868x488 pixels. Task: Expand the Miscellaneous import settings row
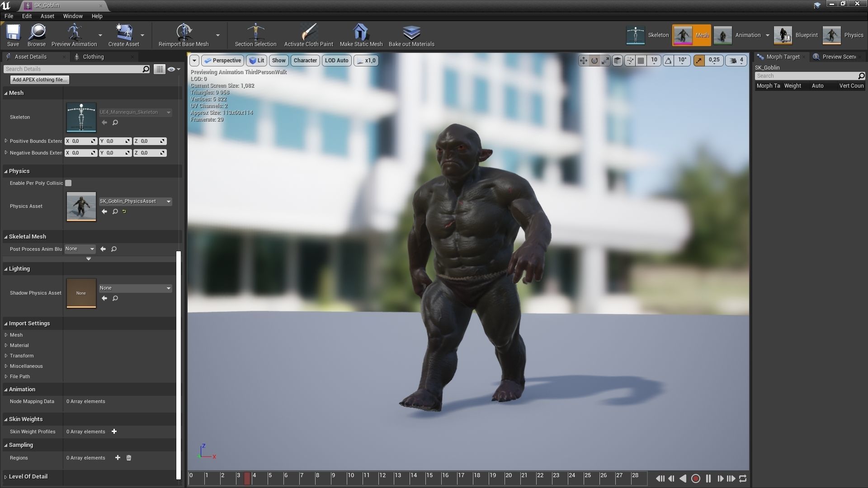(6, 366)
